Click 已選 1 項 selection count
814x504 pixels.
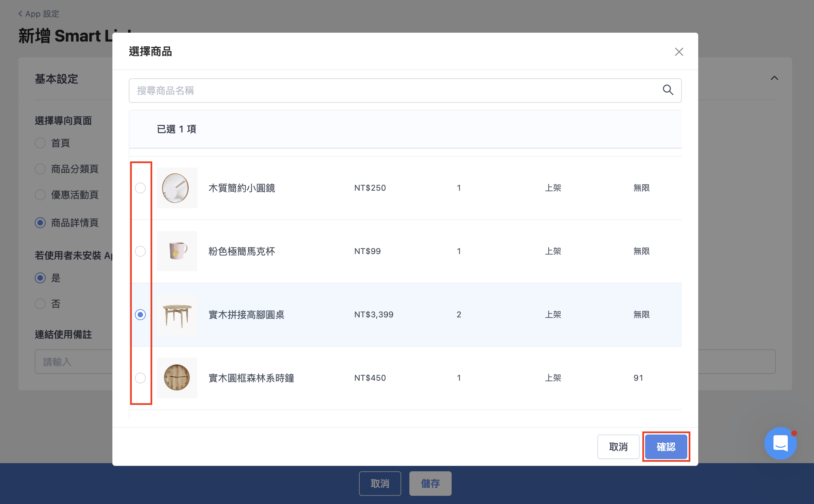[176, 129]
